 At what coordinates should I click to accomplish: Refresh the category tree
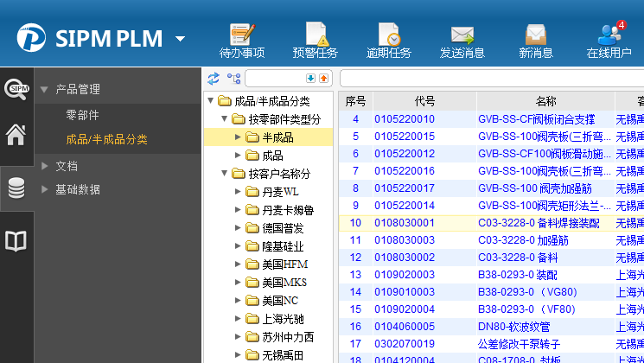coord(214,79)
